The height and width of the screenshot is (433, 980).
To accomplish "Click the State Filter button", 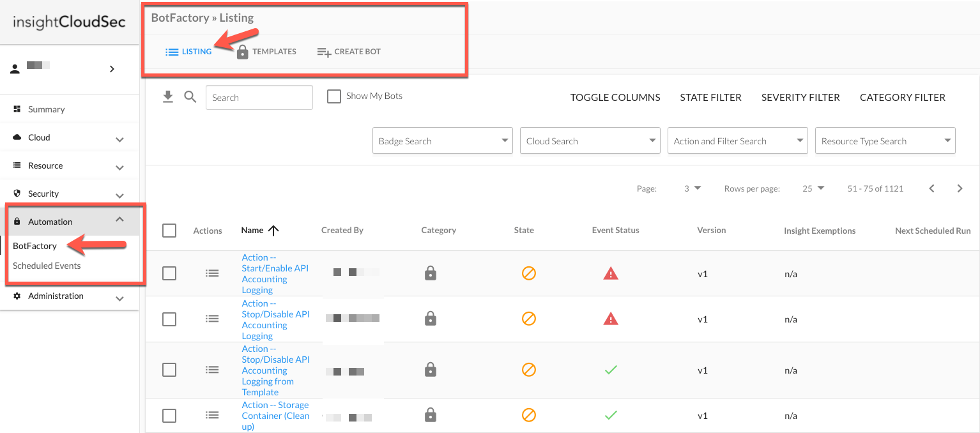I will pyautogui.click(x=710, y=97).
